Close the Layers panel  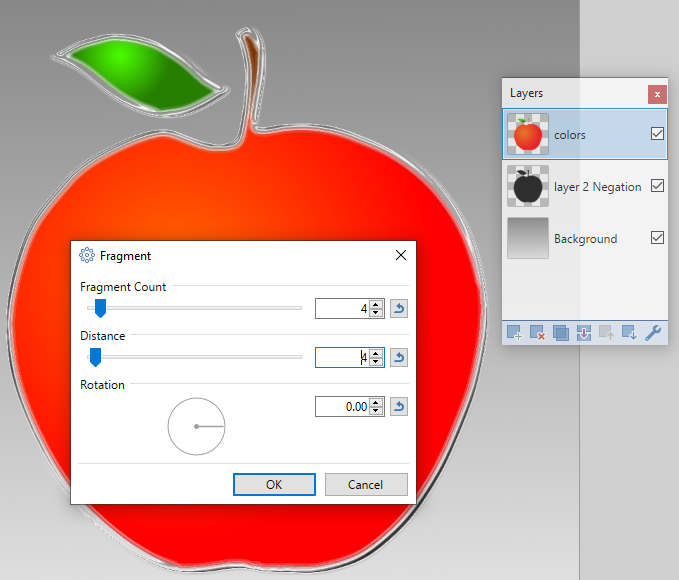click(657, 94)
